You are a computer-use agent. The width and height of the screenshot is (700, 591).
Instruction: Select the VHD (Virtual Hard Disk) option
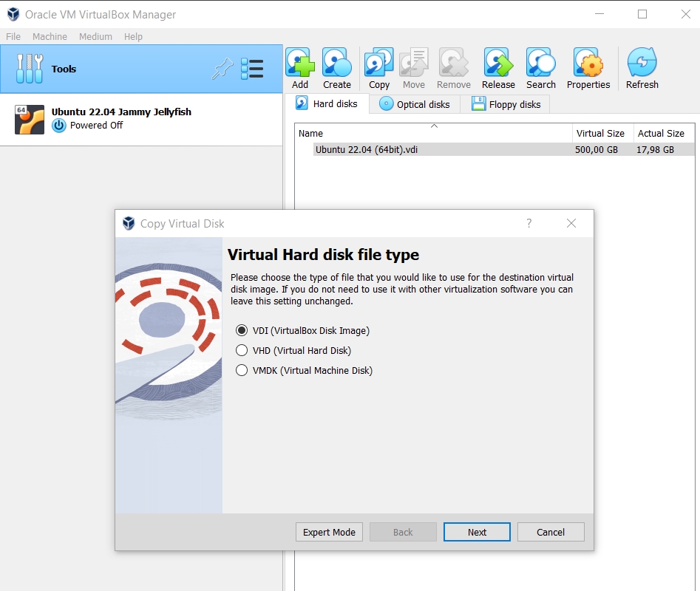[x=293, y=351]
